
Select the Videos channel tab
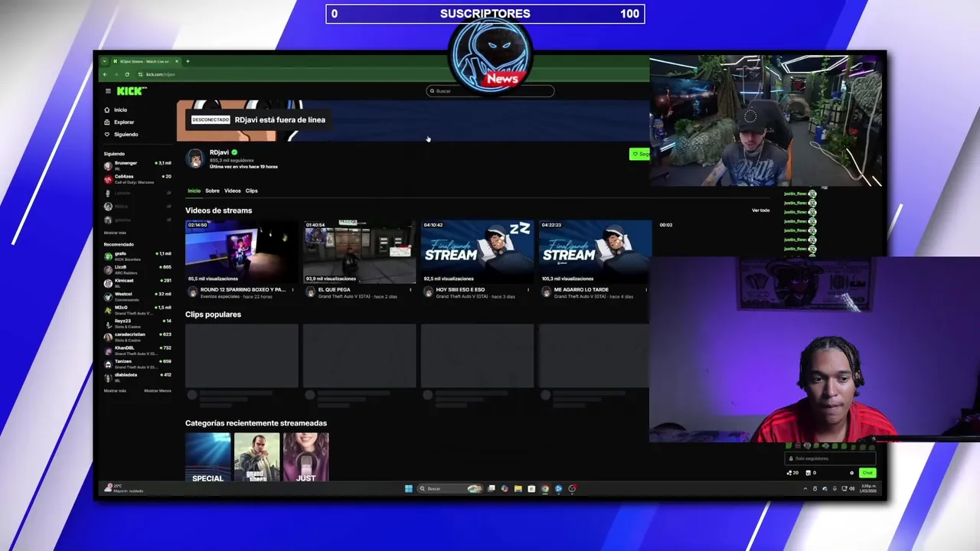tap(233, 191)
